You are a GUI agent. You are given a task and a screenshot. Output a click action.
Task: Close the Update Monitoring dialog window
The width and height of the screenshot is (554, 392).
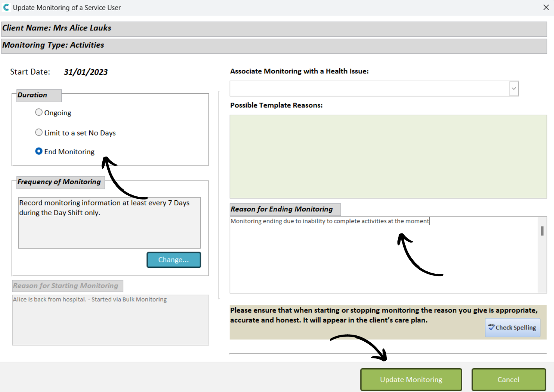point(546,7)
